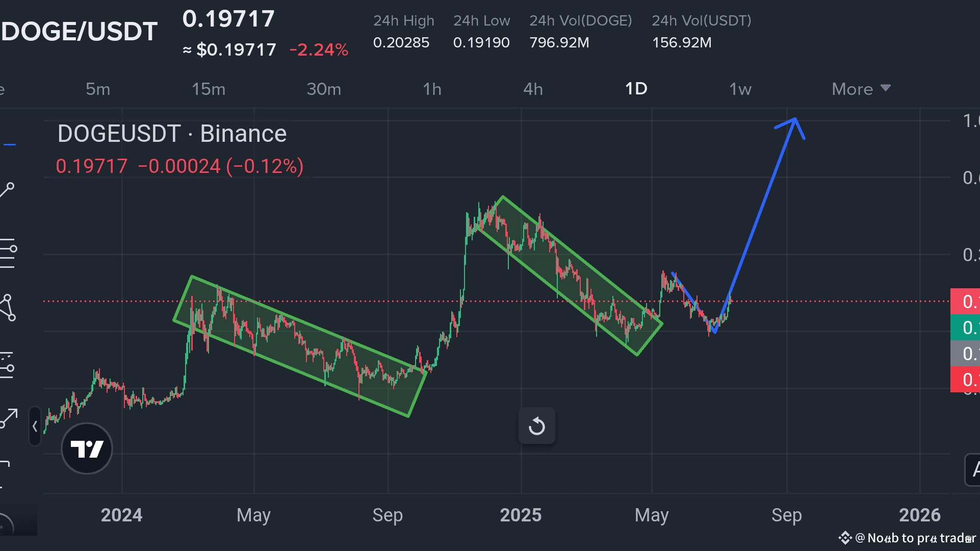Switch to the 1D interval
This screenshot has width=980, height=551.
(636, 89)
